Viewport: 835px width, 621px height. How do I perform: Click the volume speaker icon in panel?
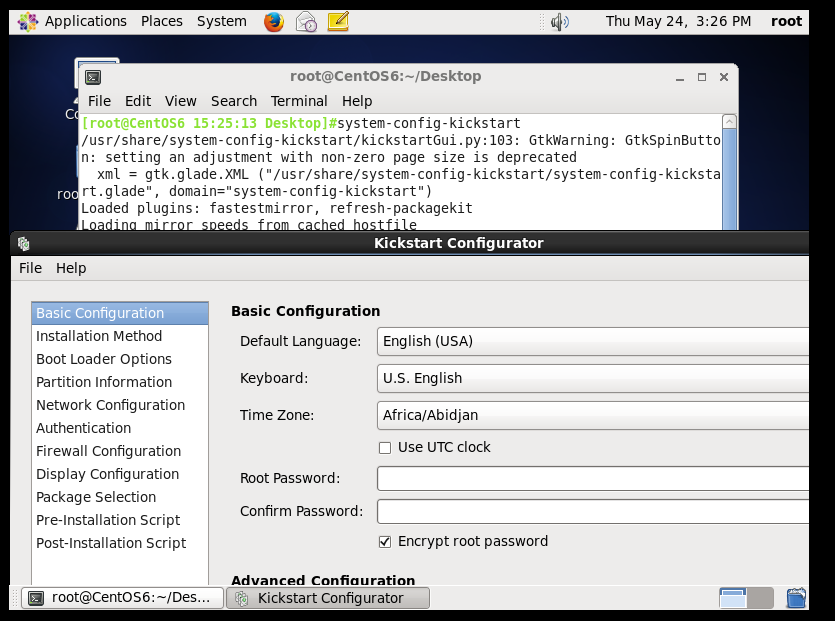pyautogui.click(x=559, y=22)
